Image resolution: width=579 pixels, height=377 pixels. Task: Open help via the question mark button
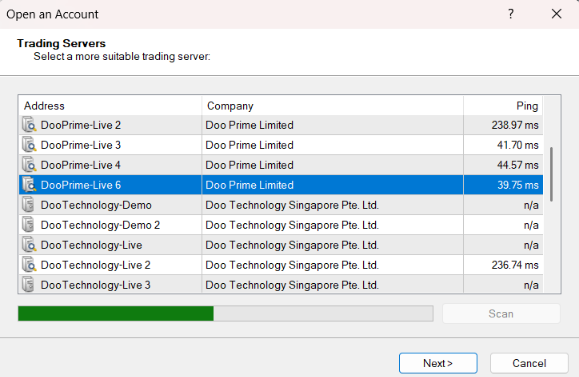(x=511, y=14)
